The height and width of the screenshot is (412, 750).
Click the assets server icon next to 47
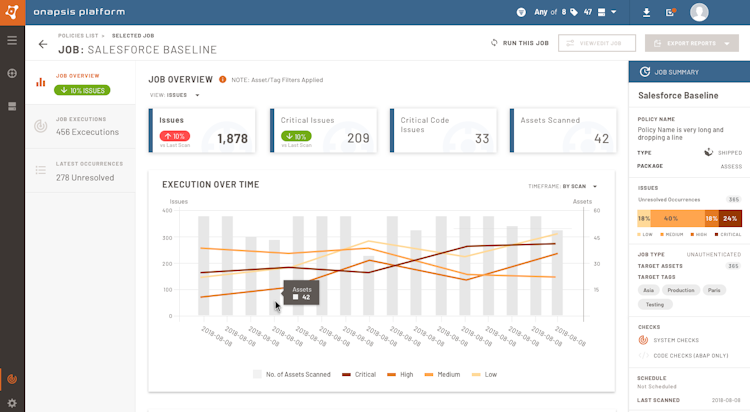pos(602,12)
